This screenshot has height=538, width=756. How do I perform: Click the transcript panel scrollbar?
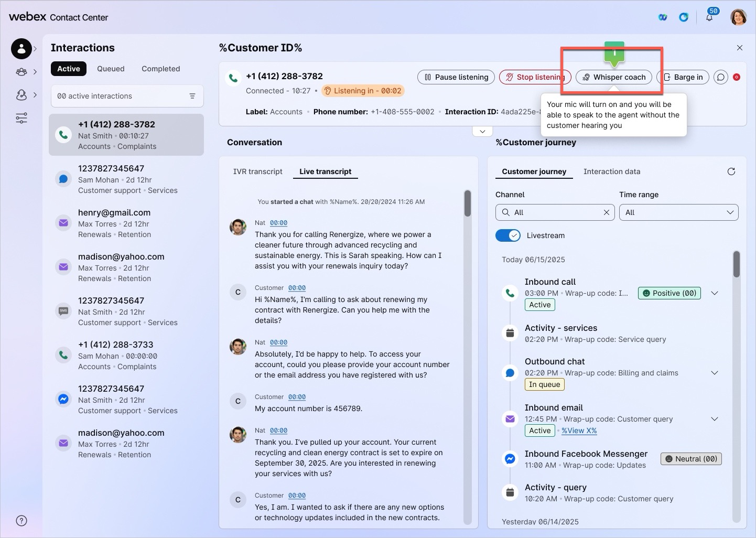[468, 203]
